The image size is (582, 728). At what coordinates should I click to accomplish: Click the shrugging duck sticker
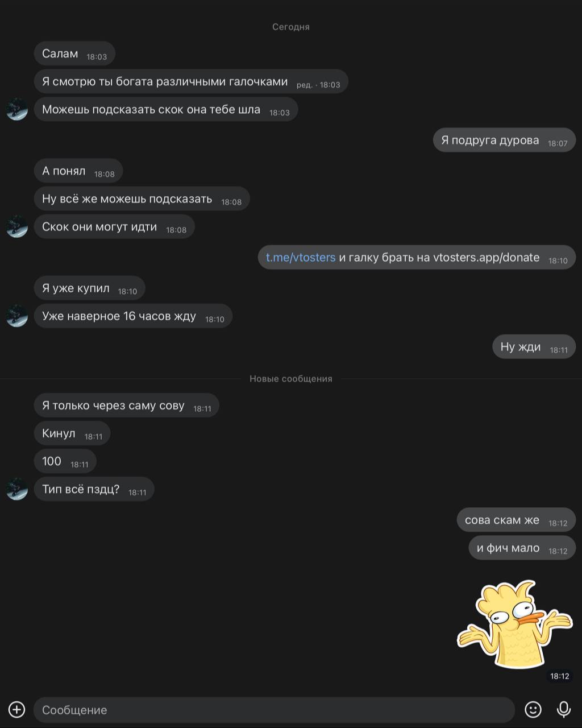coord(514,624)
